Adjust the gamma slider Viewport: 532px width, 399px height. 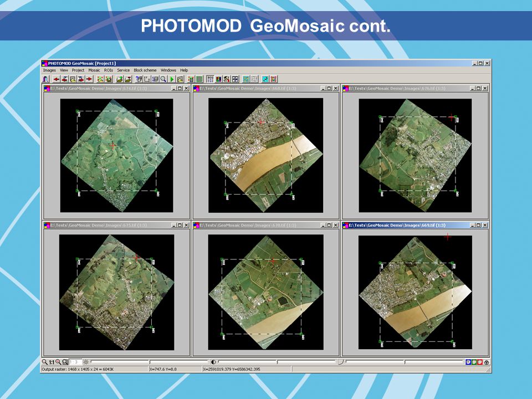pyautogui.click(x=405, y=362)
